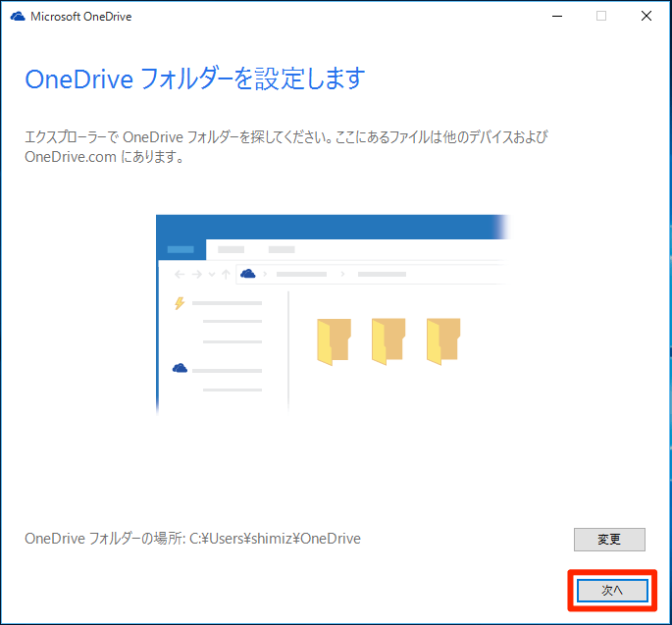The width and height of the screenshot is (672, 625).
Task: Minimize the Microsoft OneDrive window
Action: [x=556, y=17]
